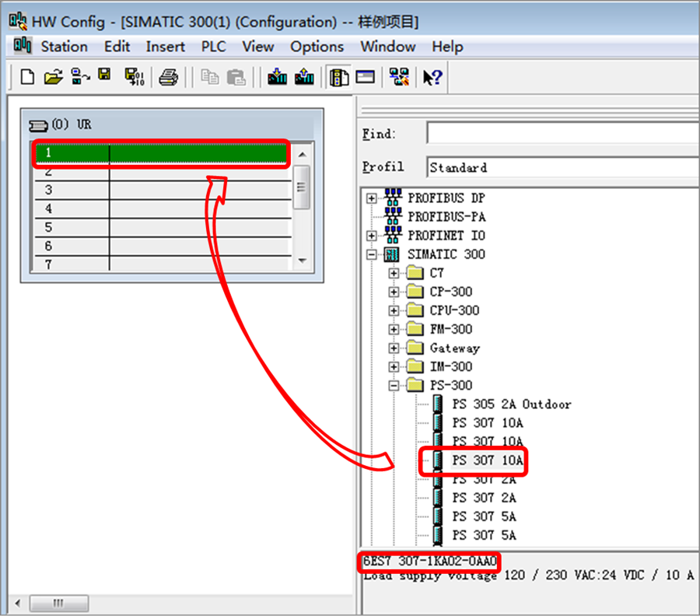The height and width of the screenshot is (616, 700).
Task: Click the Save and Compile icon
Action: click(135, 77)
